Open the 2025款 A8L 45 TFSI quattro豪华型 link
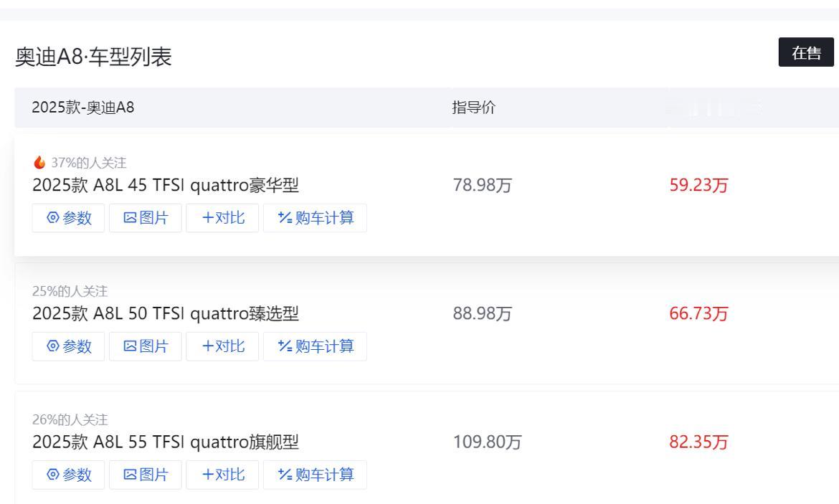Viewport: 839px width, 504px height. pos(166,185)
